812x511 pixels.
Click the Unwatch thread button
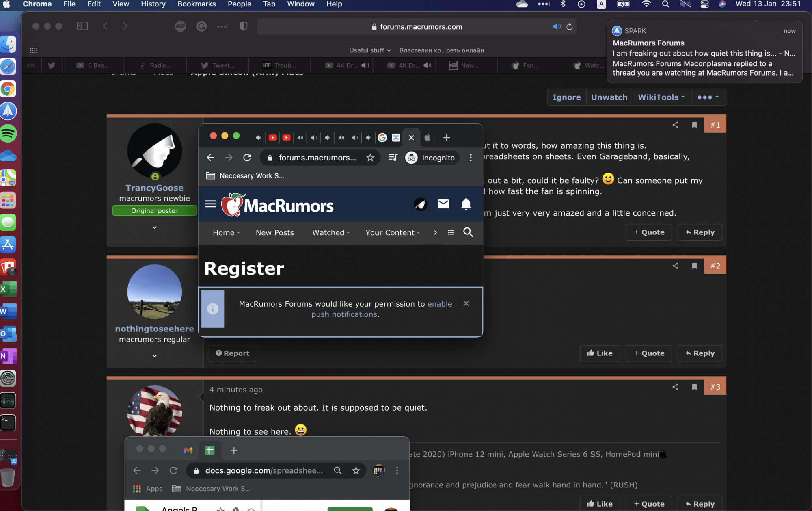(609, 97)
